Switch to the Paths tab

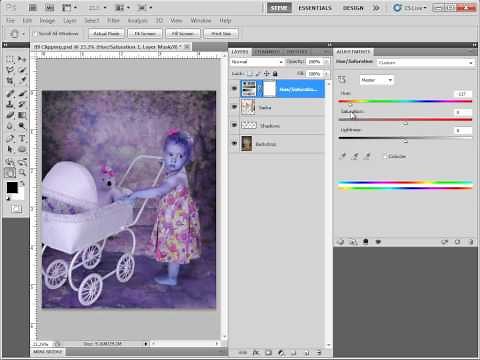click(x=297, y=52)
